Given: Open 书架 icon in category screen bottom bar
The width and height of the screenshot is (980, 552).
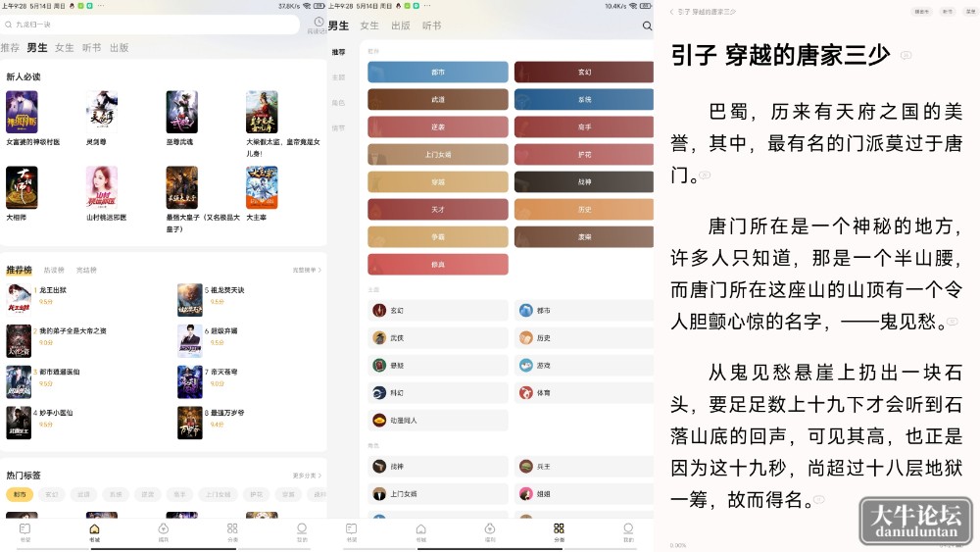Looking at the screenshot, I should pos(351,531).
